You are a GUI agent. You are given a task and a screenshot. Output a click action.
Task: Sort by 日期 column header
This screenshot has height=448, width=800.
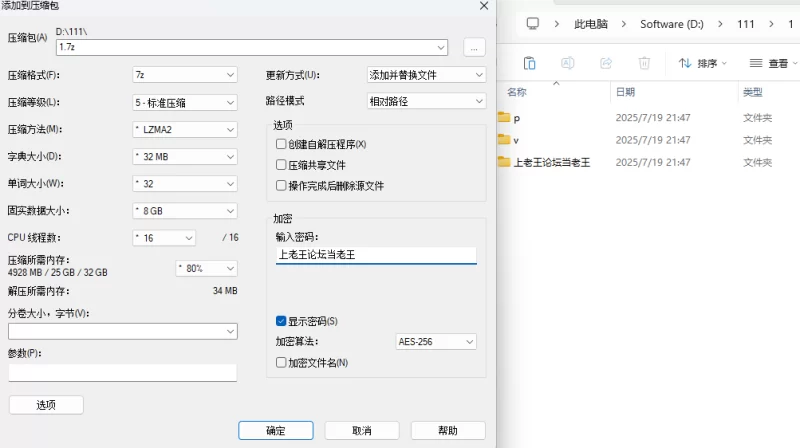tap(625, 92)
